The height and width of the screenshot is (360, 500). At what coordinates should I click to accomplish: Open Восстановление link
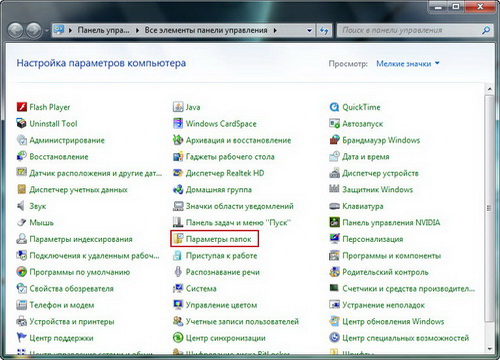(59, 157)
